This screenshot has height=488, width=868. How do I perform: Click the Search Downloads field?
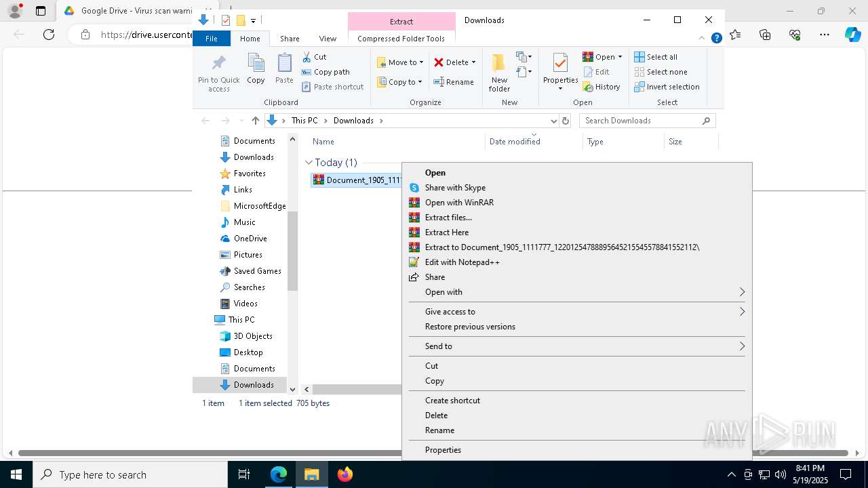[647, 121]
